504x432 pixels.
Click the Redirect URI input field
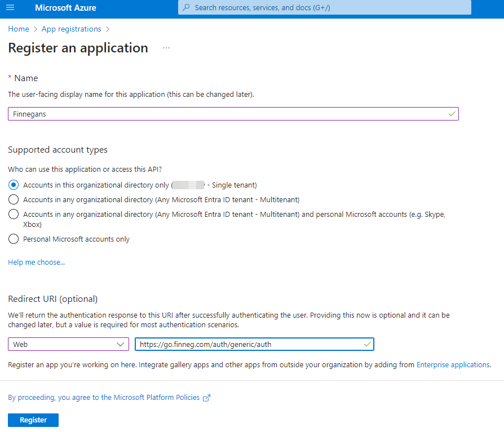click(248, 344)
